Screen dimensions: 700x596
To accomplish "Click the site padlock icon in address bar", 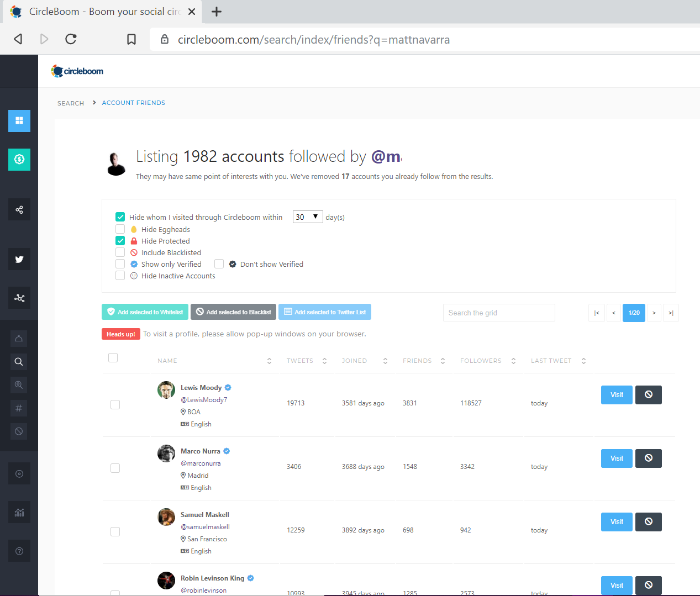I will (164, 39).
